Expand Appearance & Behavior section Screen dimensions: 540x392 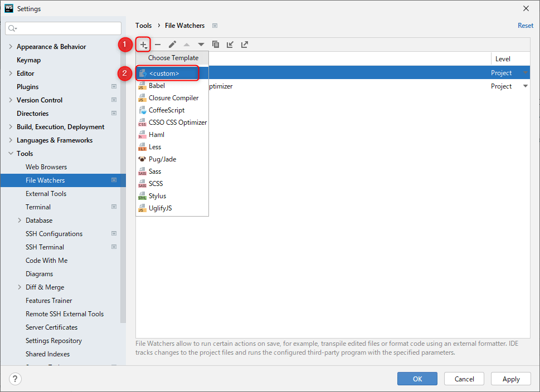pos(11,46)
